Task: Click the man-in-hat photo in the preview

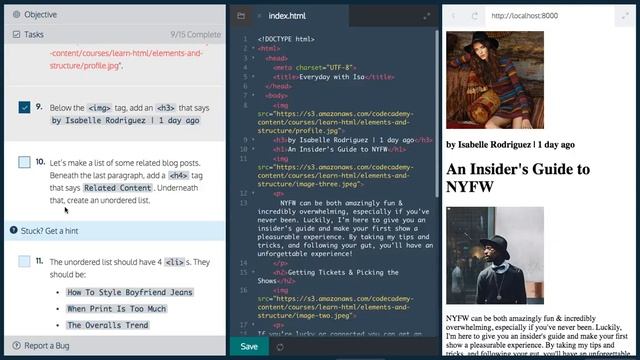Action: [495, 255]
